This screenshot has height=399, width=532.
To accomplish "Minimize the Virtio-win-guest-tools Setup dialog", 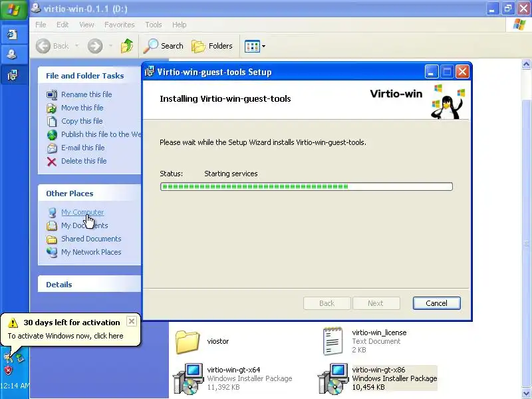I will pyautogui.click(x=431, y=72).
